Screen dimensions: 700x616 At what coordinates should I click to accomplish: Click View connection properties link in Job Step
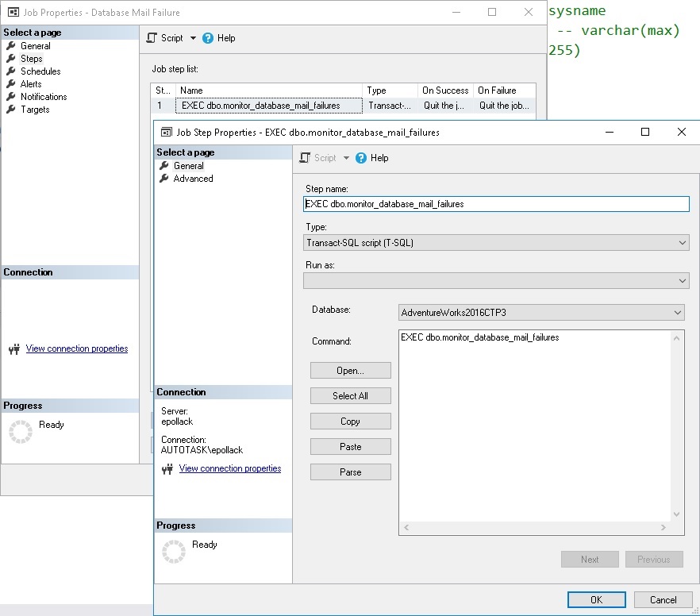tap(230, 468)
